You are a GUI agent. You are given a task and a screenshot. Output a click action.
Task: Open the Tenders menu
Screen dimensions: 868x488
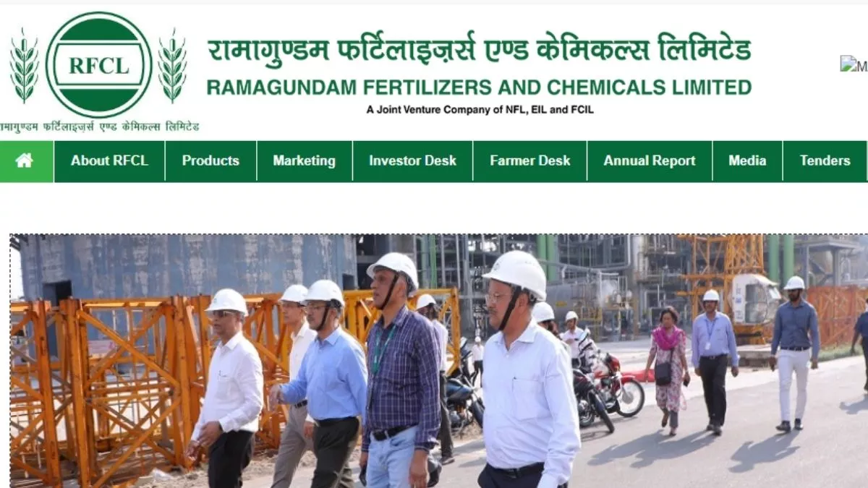pos(825,160)
